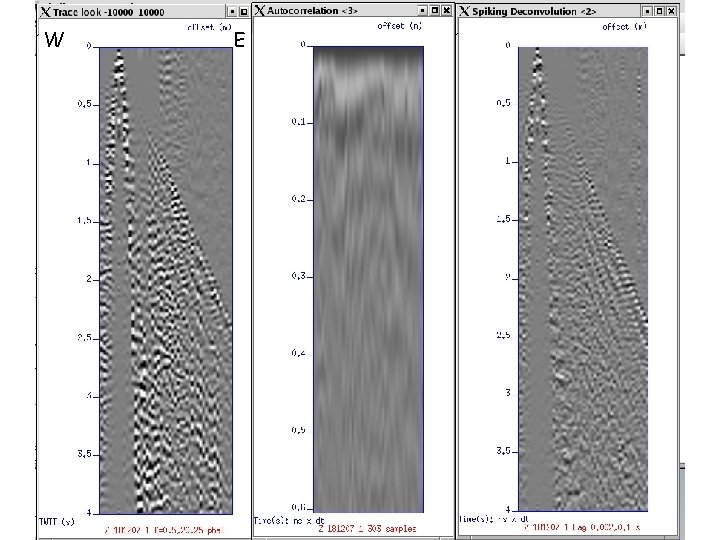Click the 0.2 tick label on the autocorrelation axis
720x540 pixels.
coord(299,199)
